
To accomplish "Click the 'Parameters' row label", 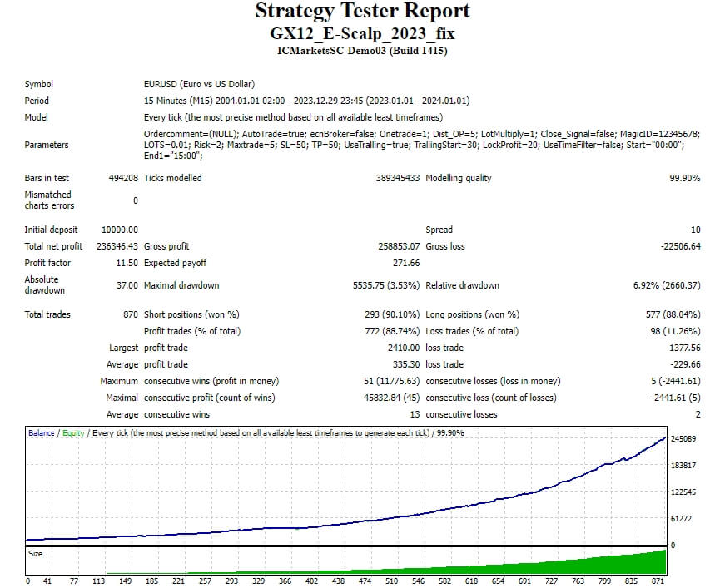I will point(47,145).
